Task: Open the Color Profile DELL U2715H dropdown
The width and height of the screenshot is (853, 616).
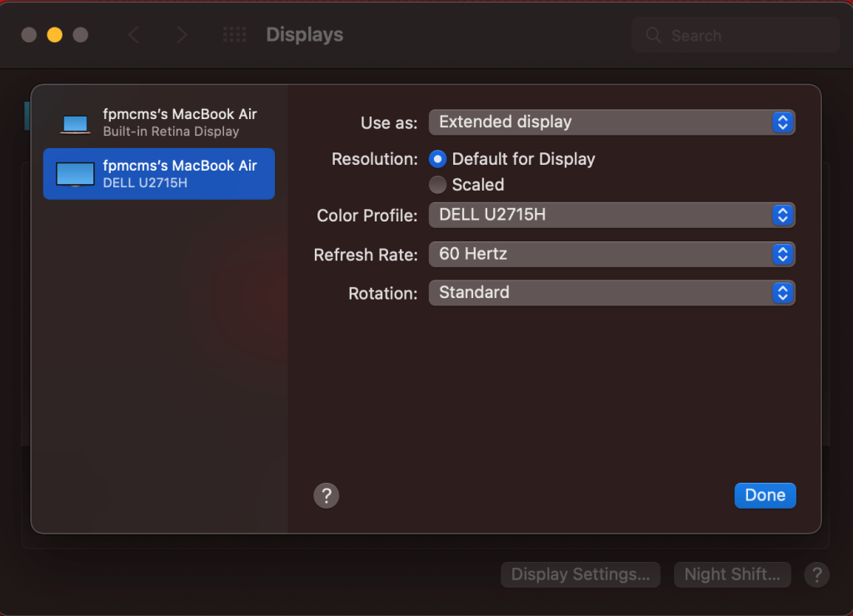Action: (612, 216)
